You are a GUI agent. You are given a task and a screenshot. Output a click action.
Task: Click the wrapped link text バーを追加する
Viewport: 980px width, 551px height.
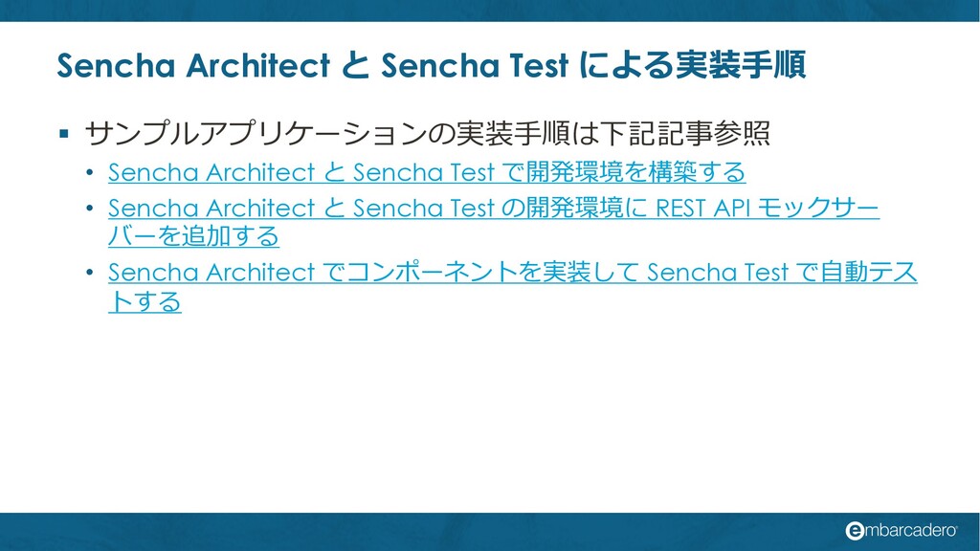point(193,236)
